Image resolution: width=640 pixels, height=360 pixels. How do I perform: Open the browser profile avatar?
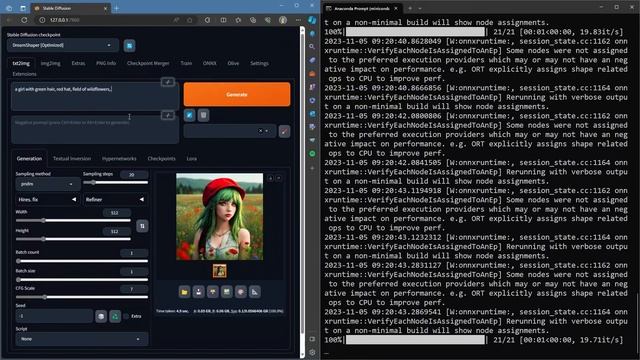(283, 20)
